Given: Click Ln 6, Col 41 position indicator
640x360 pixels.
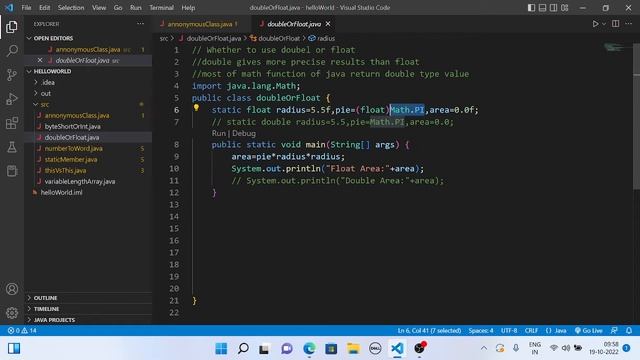Looking at the screenshot, I should pyautogui.click(x=429, y=331).
